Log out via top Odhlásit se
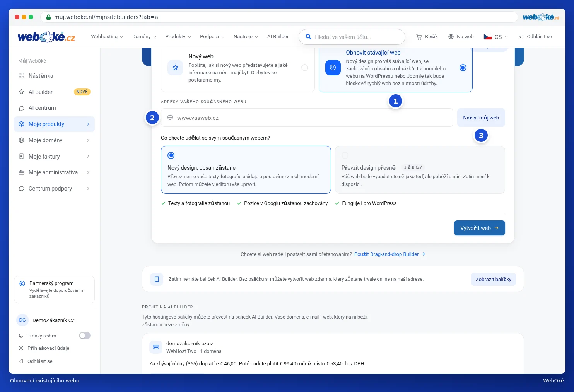Viewport: 574px width, 392px height. [535, 37]
